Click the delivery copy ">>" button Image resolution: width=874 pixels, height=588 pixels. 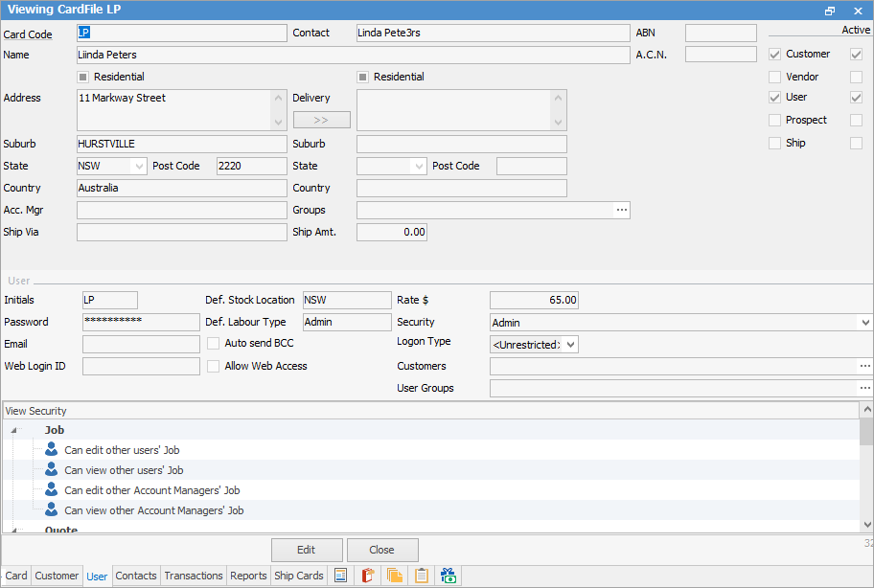tap(321, 120)
